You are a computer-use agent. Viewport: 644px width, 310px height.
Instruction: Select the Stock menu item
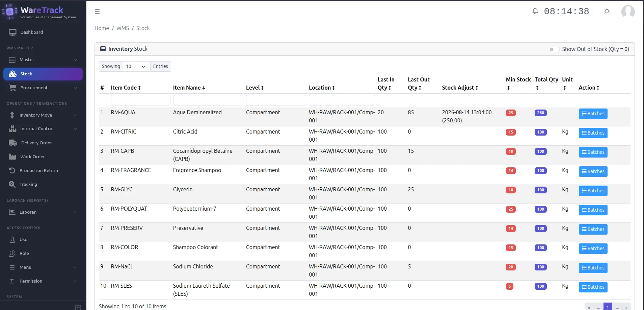click(43, 74)
